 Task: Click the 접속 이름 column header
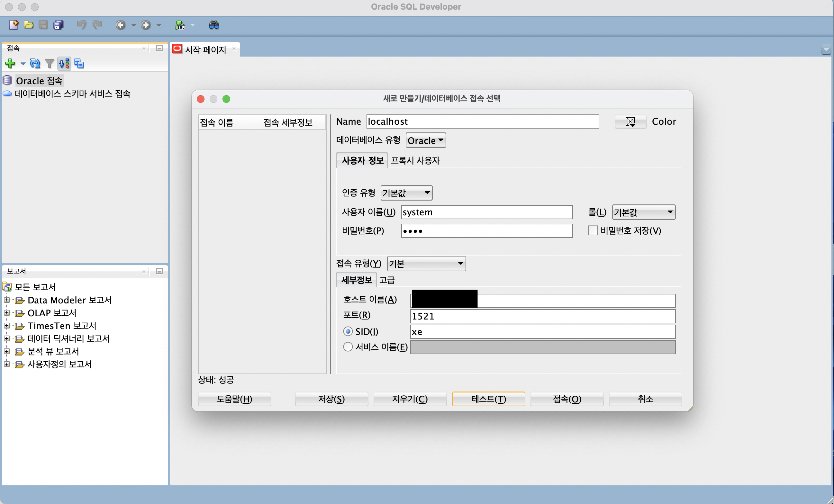[x=230, y=122]
